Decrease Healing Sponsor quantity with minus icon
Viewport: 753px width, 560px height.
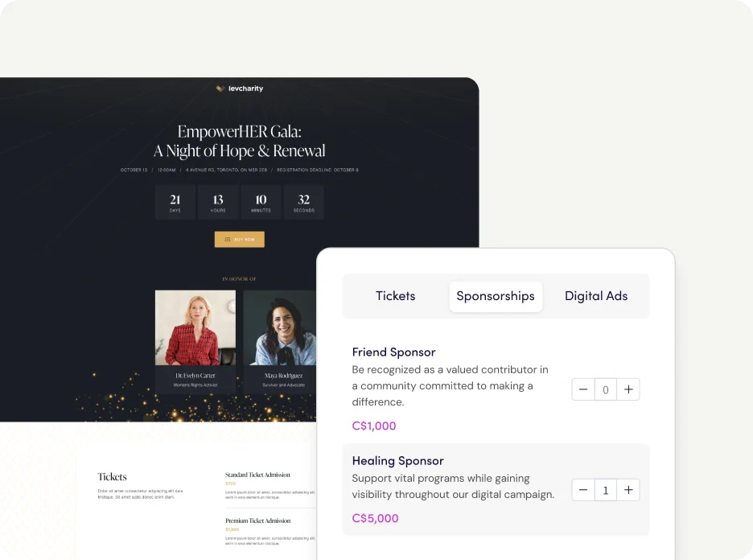click(583, 490)
